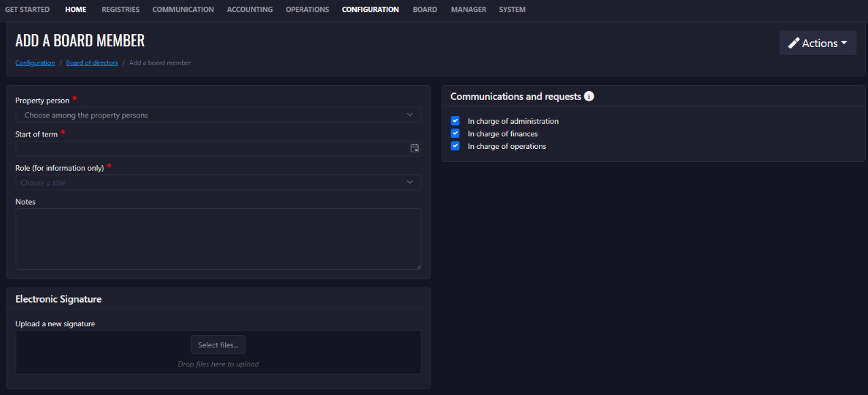
Task: Open the Registries menu
Action: 120,10
